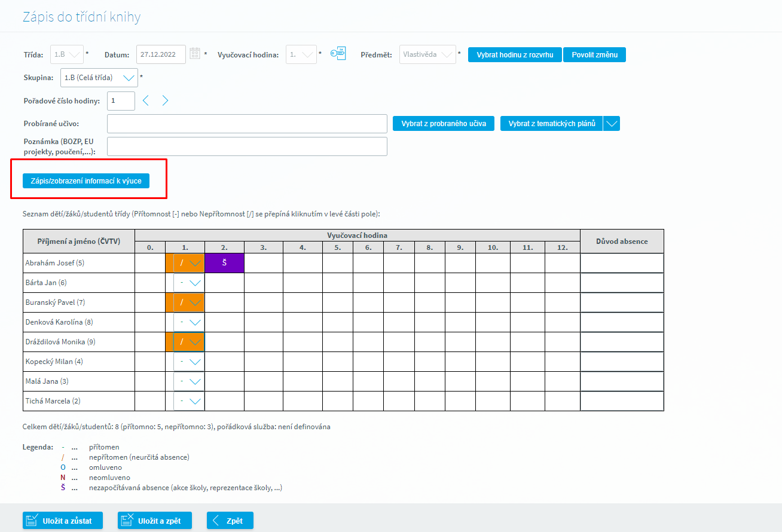Viewport: 782px width, 532px height.
Task: Open the Třída 1.B dropdown
Action: pos(67,54)
